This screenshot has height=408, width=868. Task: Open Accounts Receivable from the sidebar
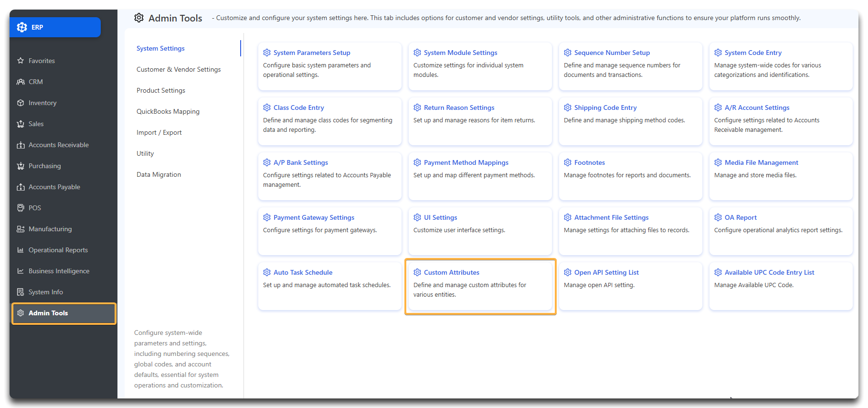pos(58,145)
